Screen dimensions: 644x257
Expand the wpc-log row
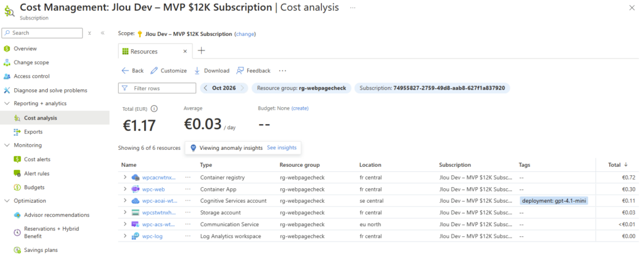[125, 236]
